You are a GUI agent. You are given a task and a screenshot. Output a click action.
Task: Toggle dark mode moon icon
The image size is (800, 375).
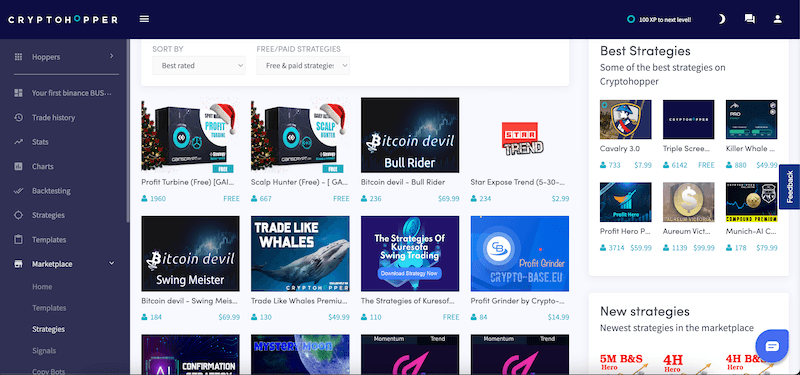click(721, 19)
